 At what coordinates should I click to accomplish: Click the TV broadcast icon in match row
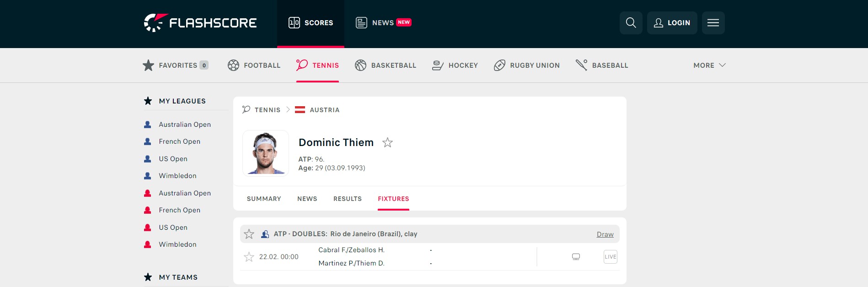pyautogui.click(x=576, y=257)
